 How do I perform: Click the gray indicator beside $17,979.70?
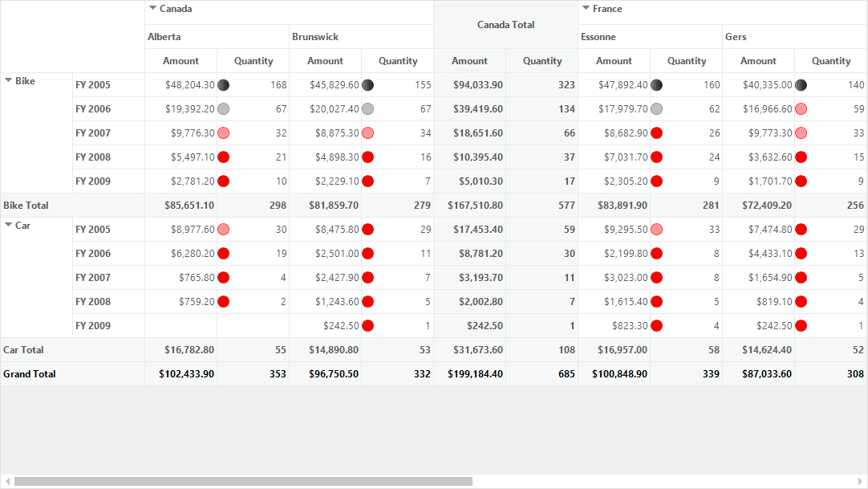click(656, 109)
